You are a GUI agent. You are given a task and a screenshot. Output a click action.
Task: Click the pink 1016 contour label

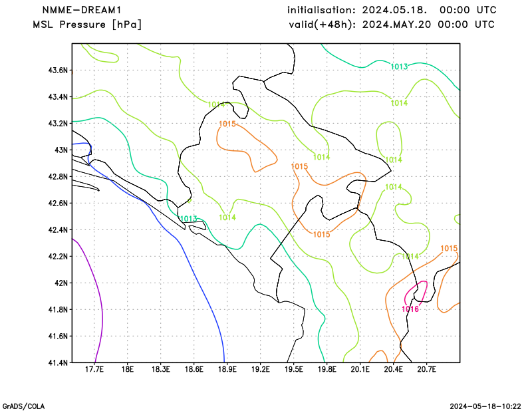point(410,309)
